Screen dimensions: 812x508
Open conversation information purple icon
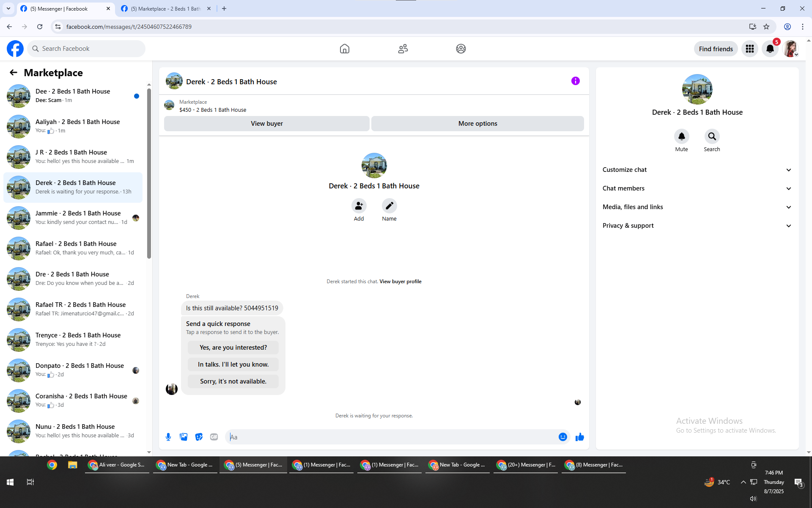coord(576,81)
